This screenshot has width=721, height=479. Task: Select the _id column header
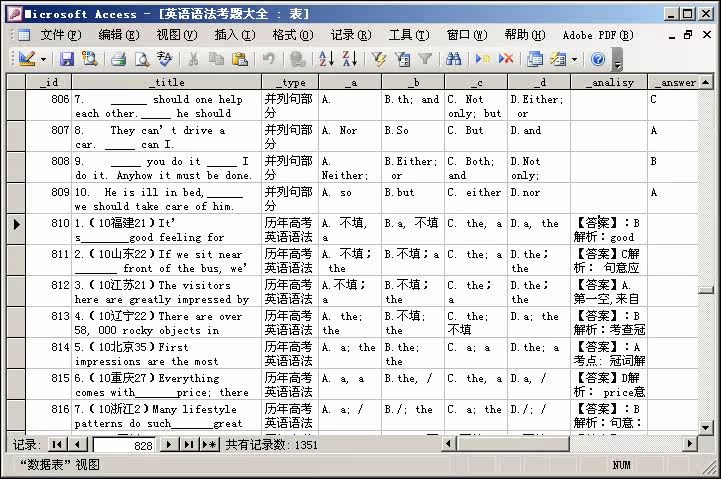click(x=48, y=82)
